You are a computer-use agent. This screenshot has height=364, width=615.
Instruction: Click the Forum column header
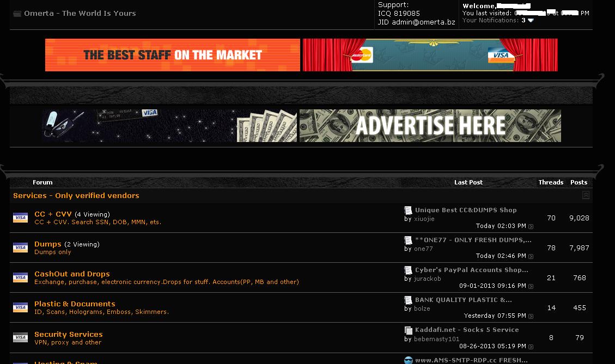pos(42,182)
